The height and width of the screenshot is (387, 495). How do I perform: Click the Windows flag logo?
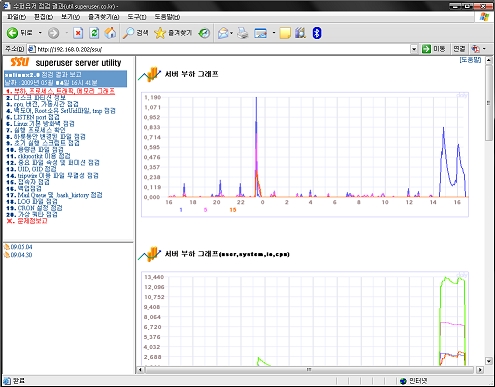click(484, 17)
